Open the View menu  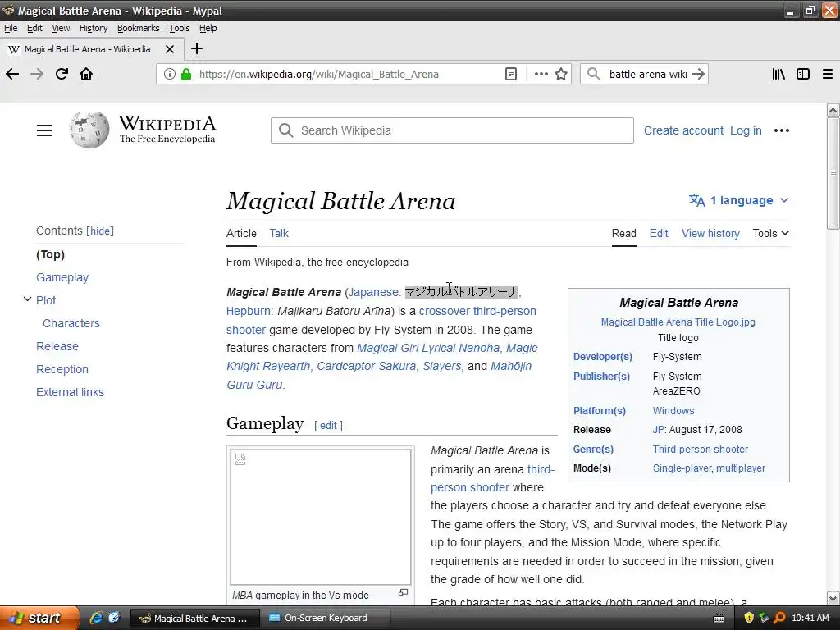click(x=61, y=28)
